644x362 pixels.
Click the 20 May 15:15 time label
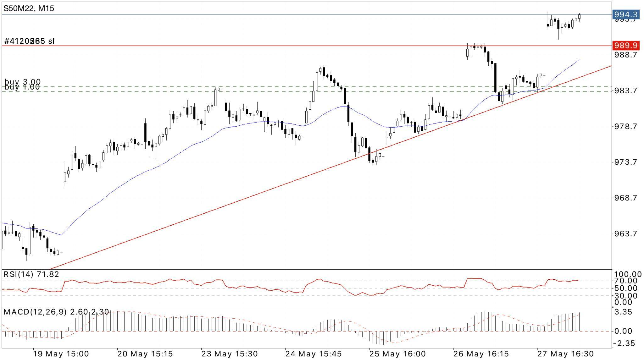[145, 354]
